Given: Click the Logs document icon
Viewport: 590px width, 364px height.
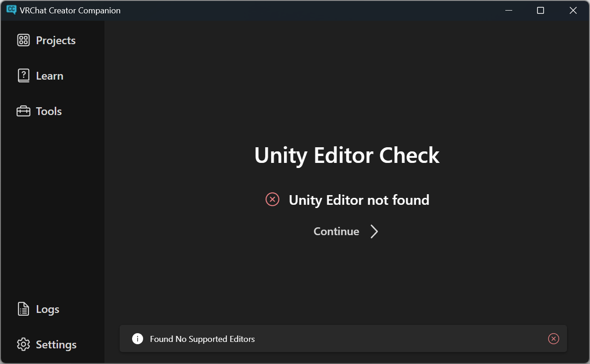Looking at the screenshot, I should (23, 309).
